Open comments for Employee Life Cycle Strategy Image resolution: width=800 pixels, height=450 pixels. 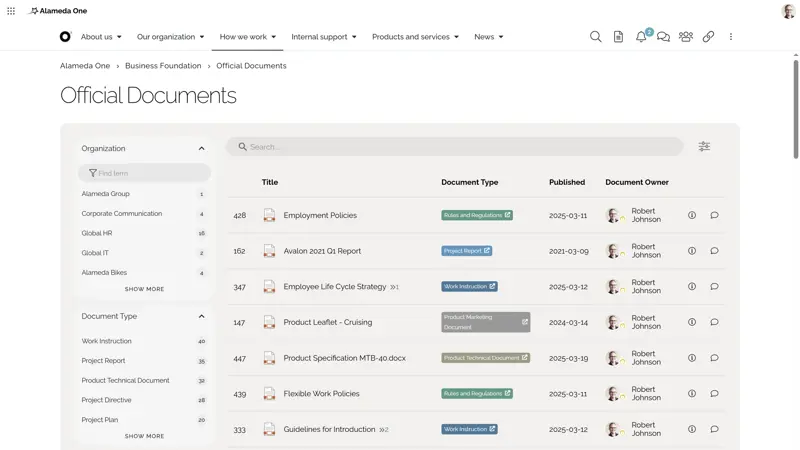714,287
